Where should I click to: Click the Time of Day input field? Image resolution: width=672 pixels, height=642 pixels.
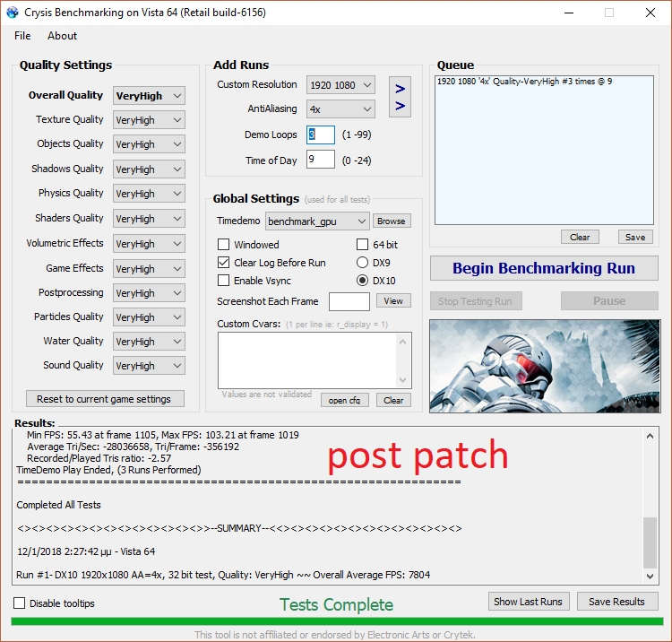(x=320, y=160)
